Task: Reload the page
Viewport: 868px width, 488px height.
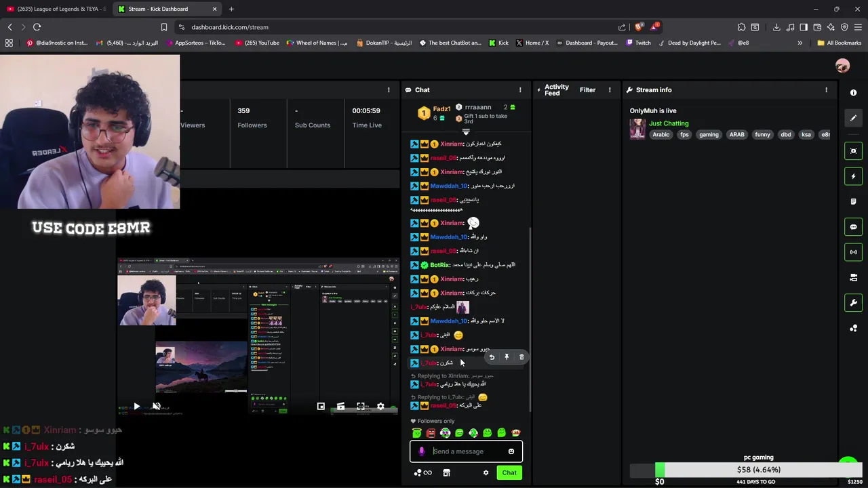Action: (x=37, y=27)
